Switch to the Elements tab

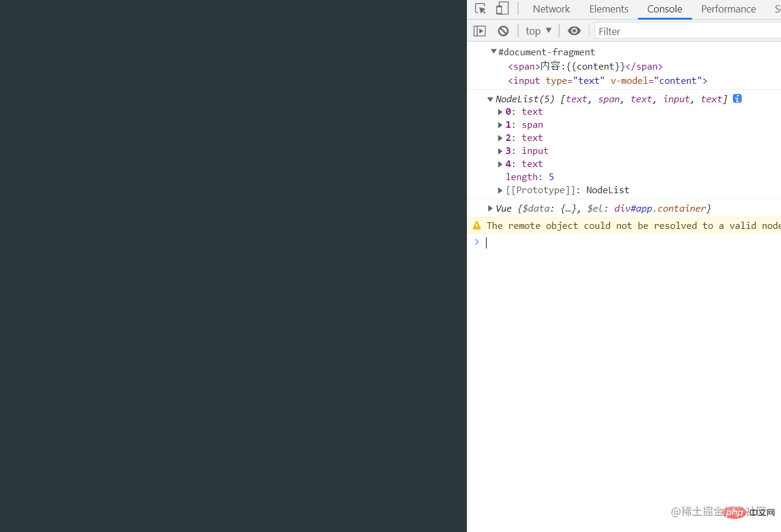pos(609,9)
